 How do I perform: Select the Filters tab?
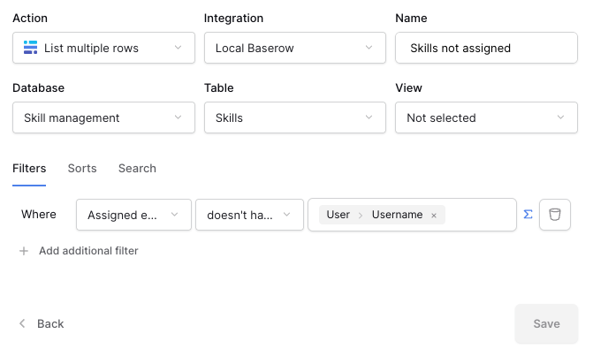(x=29, y=168)
